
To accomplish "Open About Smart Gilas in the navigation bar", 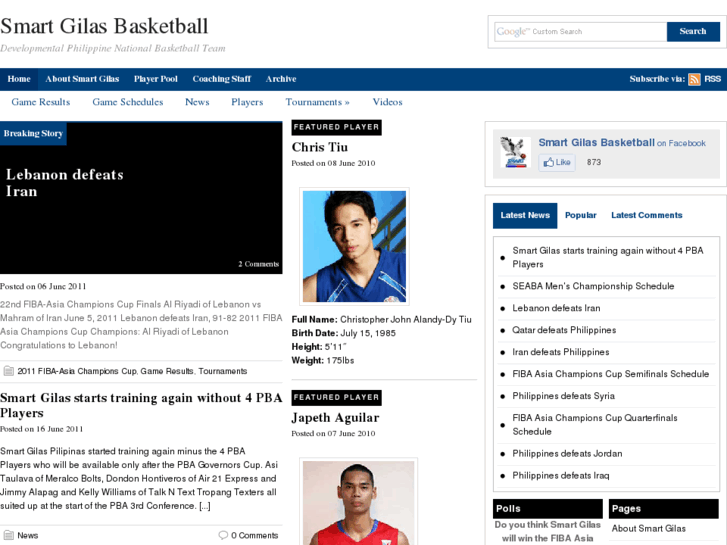I will point(82,79).
